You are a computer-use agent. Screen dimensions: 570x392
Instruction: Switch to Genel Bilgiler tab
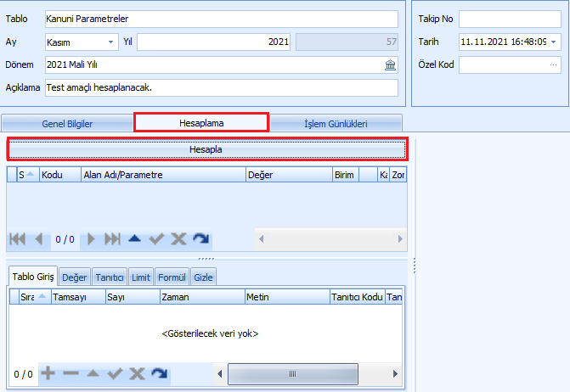[x=67, y=123]
